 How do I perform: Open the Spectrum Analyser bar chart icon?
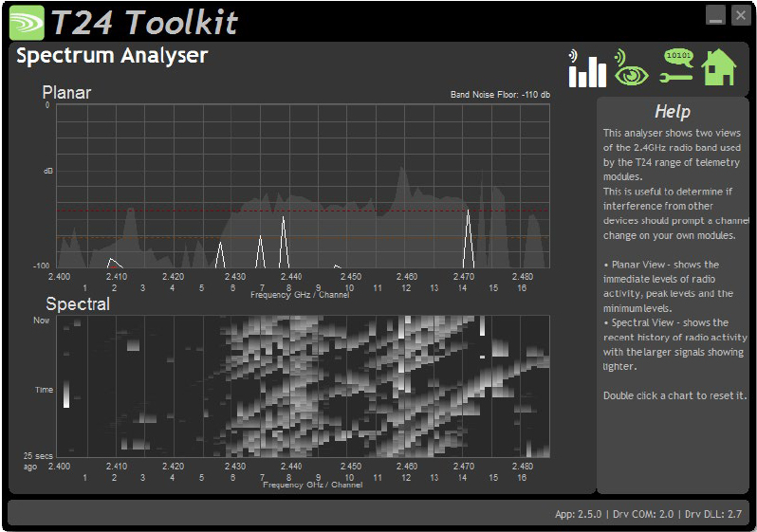point(586,68)
